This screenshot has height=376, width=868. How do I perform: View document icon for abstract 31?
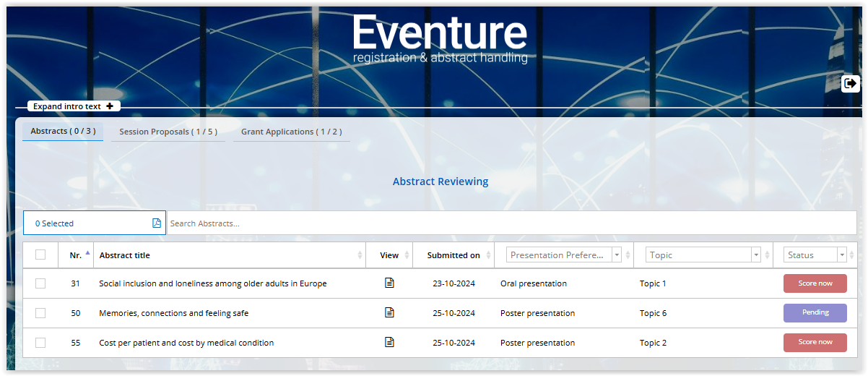click(389, 283)
